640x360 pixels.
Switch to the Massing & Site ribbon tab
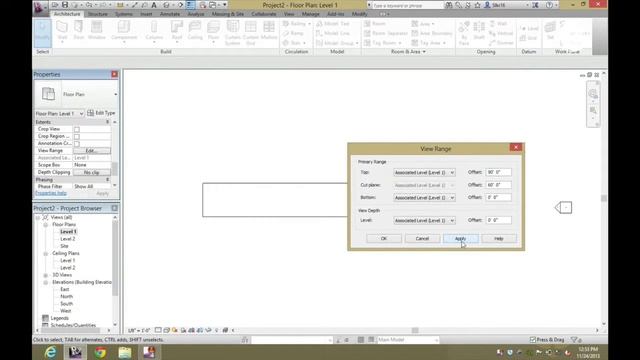click(x=228, y=14)
